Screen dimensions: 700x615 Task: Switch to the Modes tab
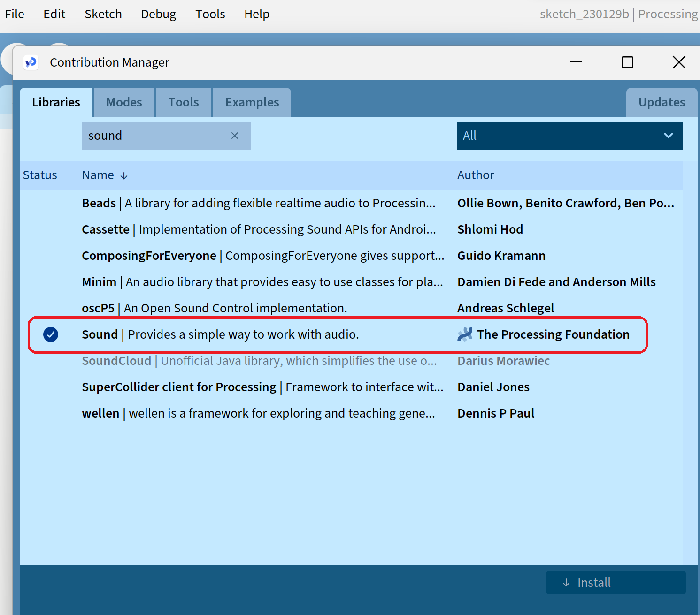124,102
